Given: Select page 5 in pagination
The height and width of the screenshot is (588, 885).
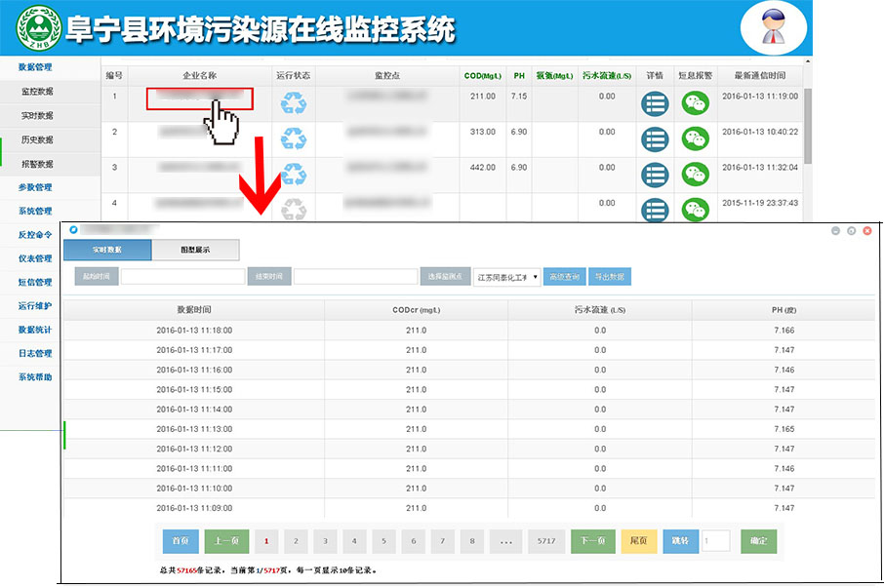Looking at the screenshot, I should (383, 541).
